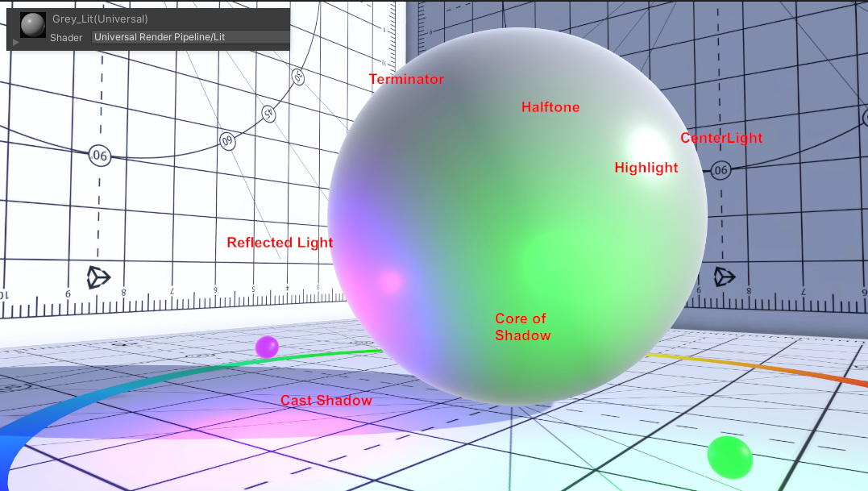The image size is (868, 491).
Task: Click the Cast Shadow label on floor
Action: click(x=326, y=401)
